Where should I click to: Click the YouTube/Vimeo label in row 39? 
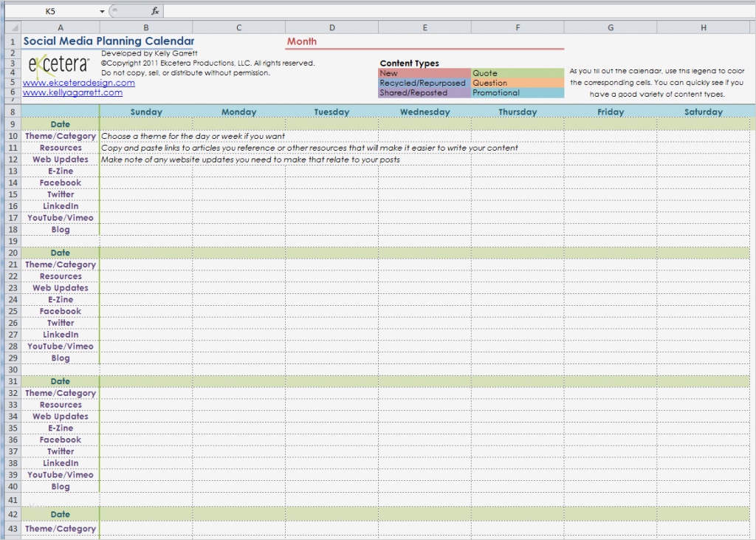[x=60, y=474]
